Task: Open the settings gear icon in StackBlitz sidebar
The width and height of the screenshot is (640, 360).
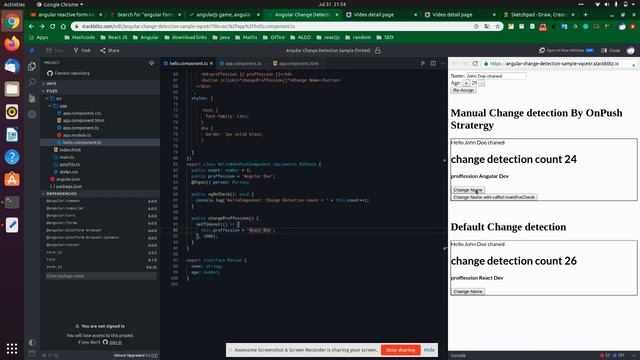Action: (32, 114)
